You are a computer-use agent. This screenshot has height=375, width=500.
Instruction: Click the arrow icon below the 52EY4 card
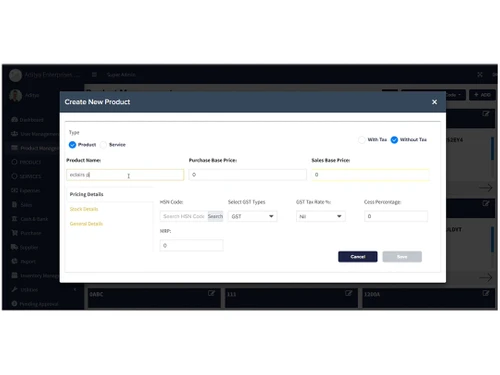(486, 188)
